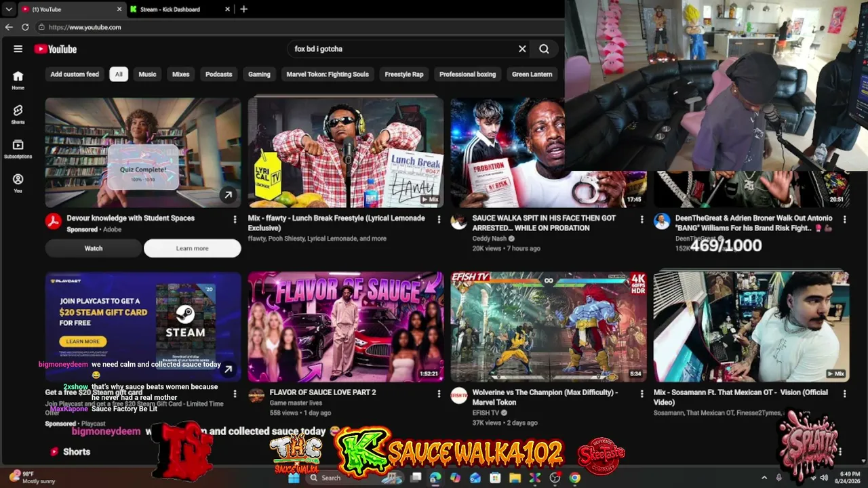Click the Watch button on the Adobe ad
This screenshot has height=488, width=868.
[94, 249]
